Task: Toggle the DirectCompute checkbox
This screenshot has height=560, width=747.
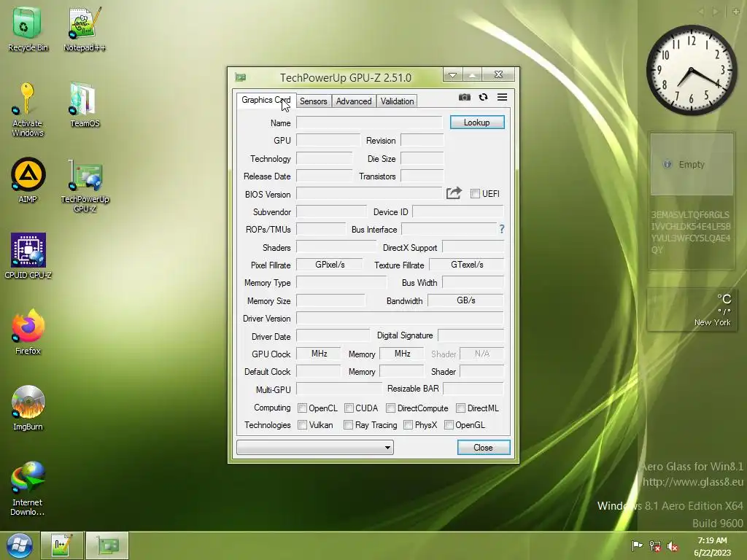Action: (391, 408)
